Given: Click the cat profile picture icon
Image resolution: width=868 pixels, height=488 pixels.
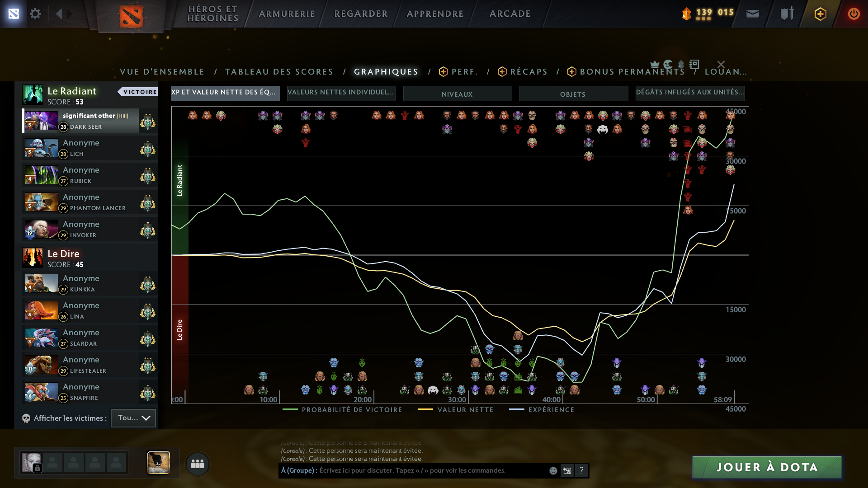Looking at the screenshot, I should (159, 463).
